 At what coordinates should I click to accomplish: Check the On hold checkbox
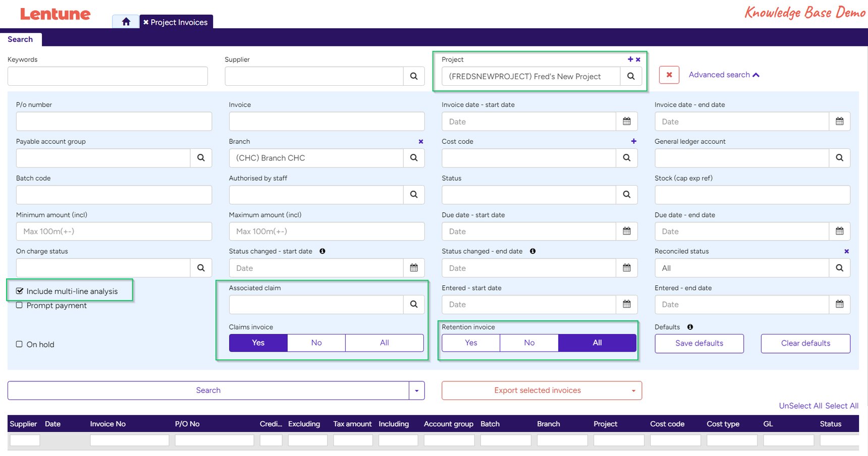[19, 344]
